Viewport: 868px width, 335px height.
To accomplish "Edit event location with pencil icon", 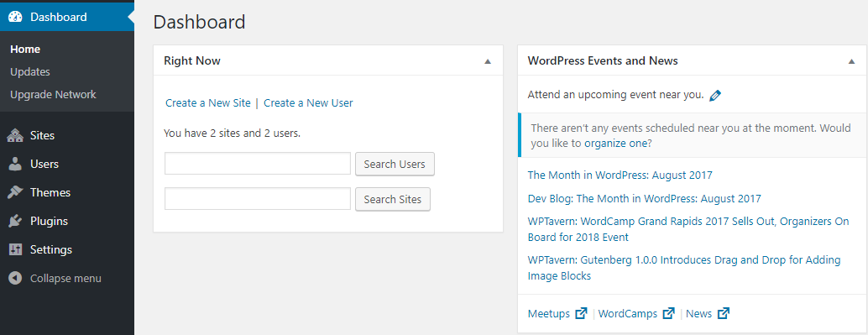I will [x=715, y=95].
